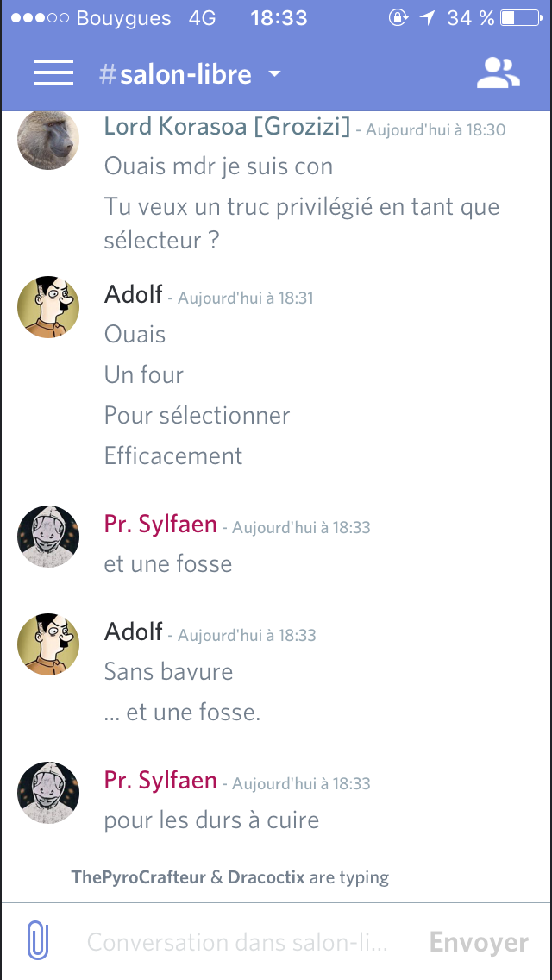Select the Lord Korasoa [Grozizi] username

click(227, 127)
